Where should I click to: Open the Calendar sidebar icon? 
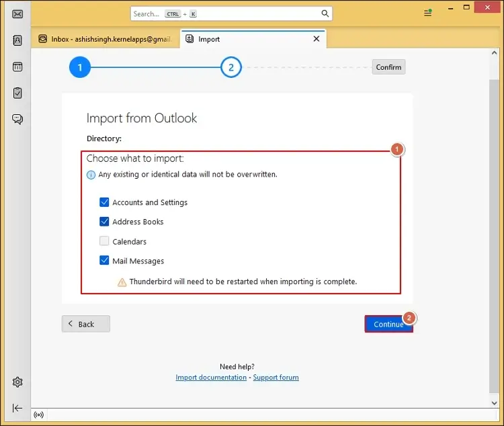[x=17, y=67]
